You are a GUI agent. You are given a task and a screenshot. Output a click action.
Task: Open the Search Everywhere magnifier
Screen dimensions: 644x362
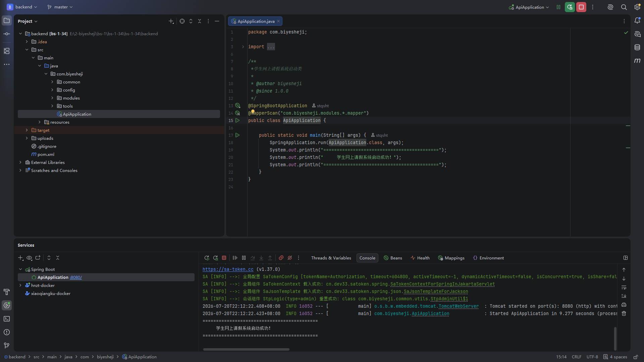[x=624, y=7]
